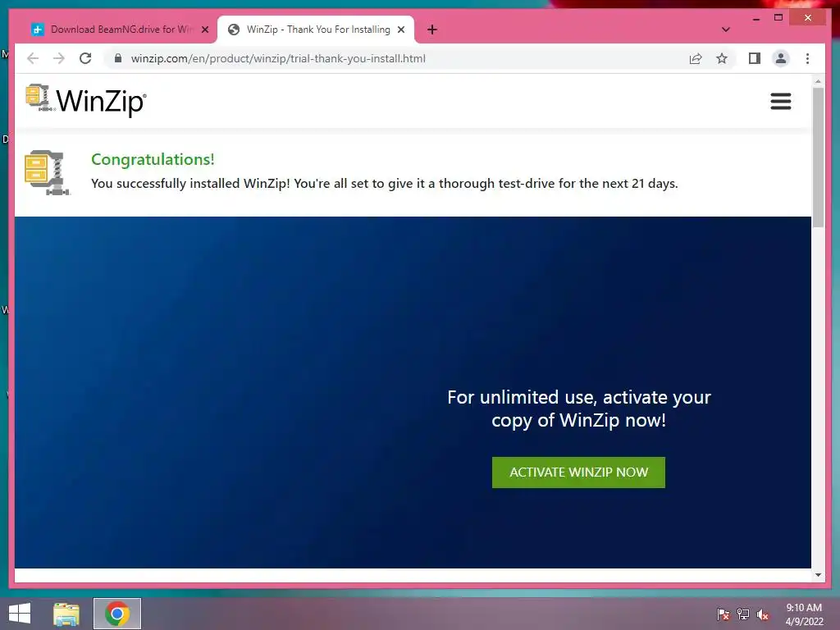Screen dimensions: 840x630
Task: Reload the current page
Action: tap(85, 58)
